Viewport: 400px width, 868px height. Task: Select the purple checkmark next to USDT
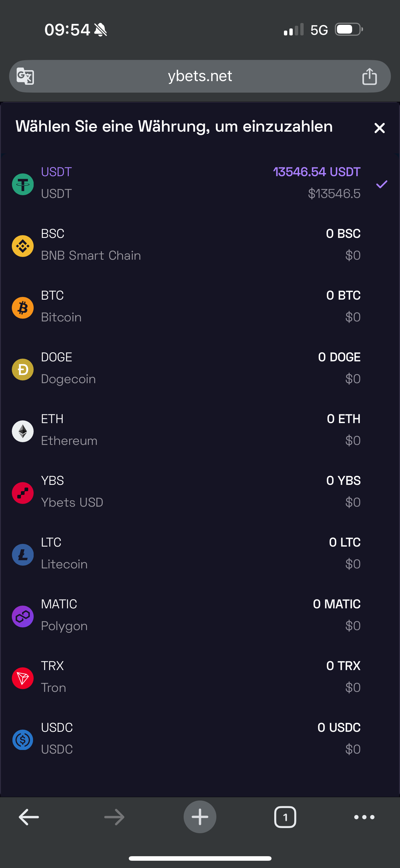coord(382,184)
